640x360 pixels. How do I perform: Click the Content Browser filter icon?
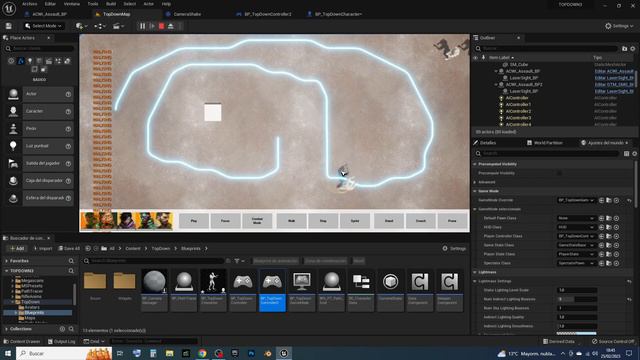click(237, 261)
